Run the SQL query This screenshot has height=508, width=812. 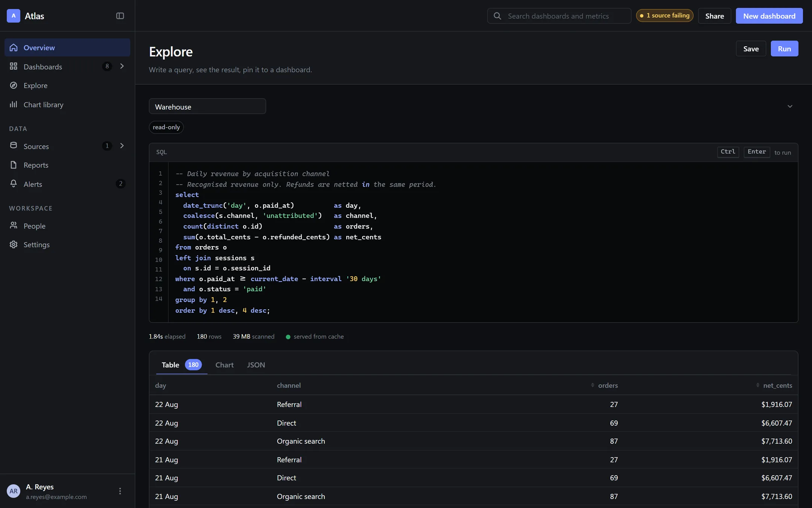784,49
